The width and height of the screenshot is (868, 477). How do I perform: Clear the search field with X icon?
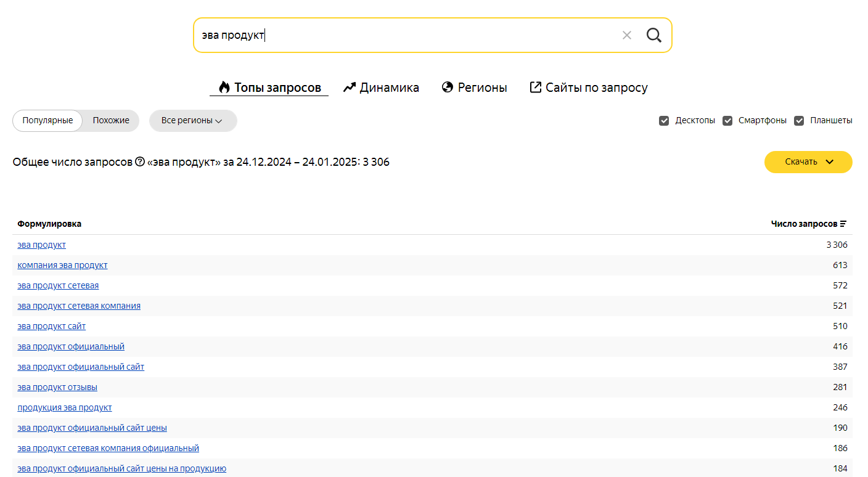(x=627, y=35)
